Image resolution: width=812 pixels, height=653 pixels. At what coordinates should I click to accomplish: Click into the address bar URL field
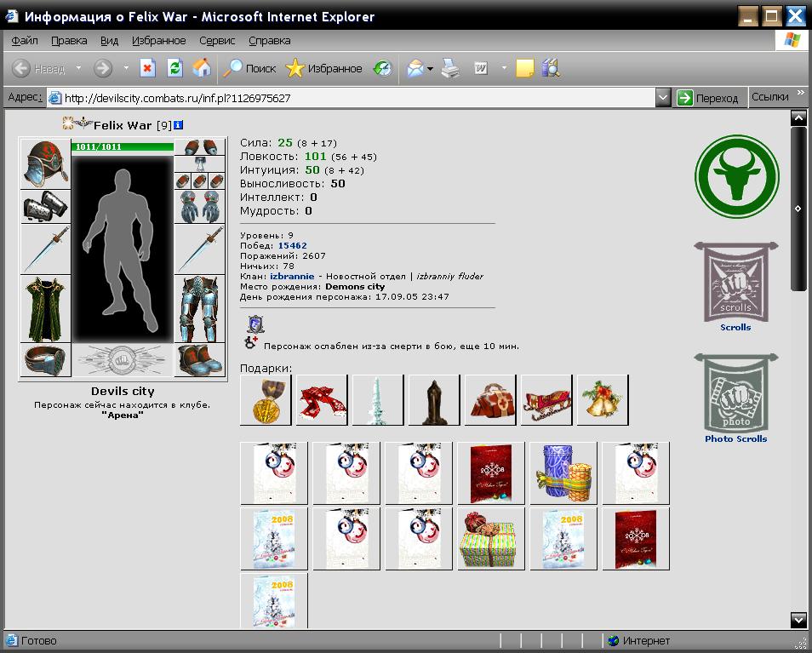(352, 98)
